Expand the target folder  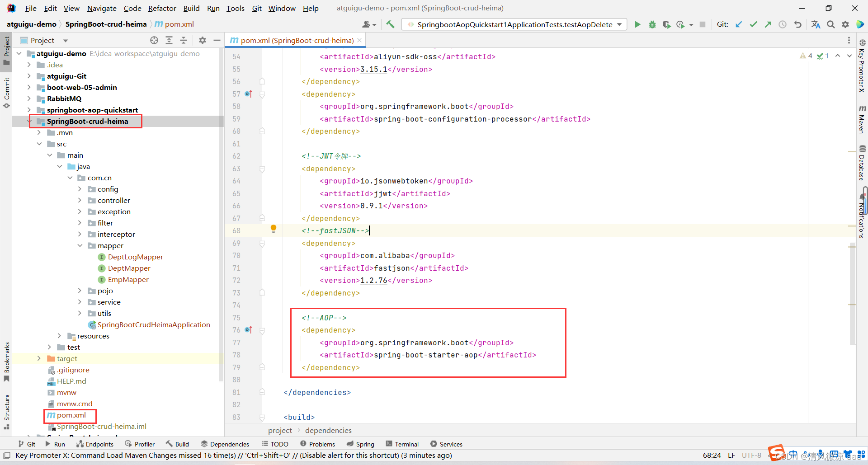point(39,358)
